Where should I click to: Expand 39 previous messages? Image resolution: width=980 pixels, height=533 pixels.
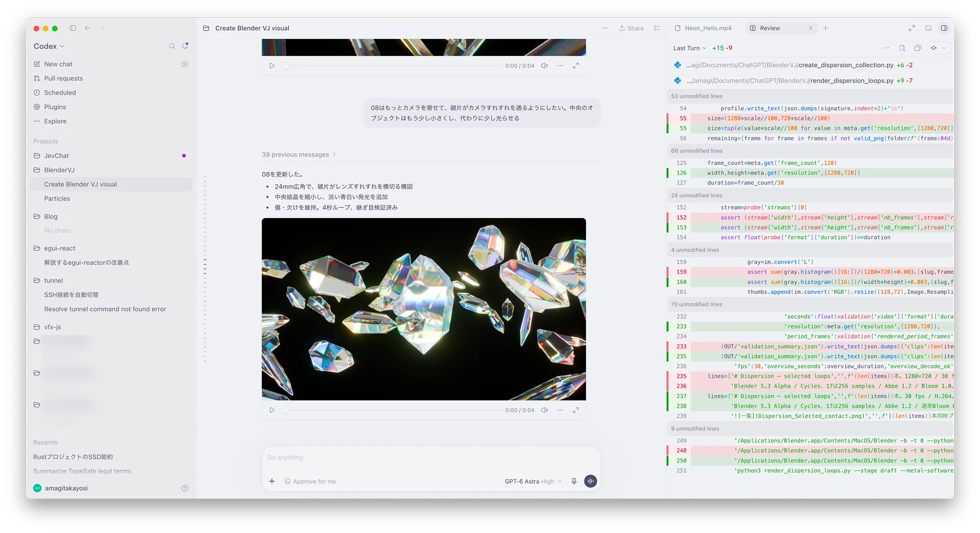(299, 155)
